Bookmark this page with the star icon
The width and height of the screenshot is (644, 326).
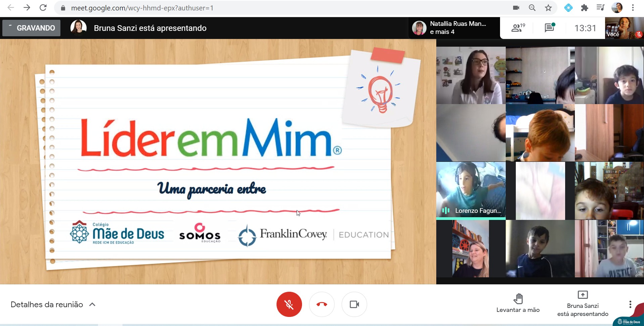click(548, 8)
